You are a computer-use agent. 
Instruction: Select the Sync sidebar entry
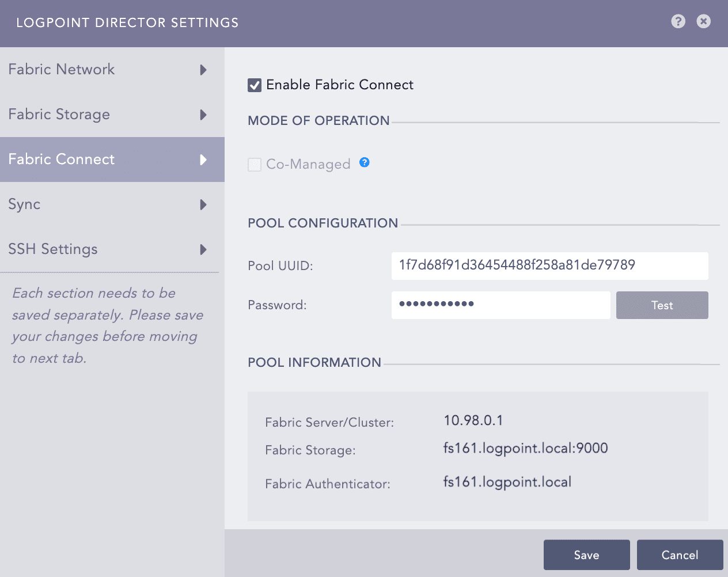coord(24,204)
